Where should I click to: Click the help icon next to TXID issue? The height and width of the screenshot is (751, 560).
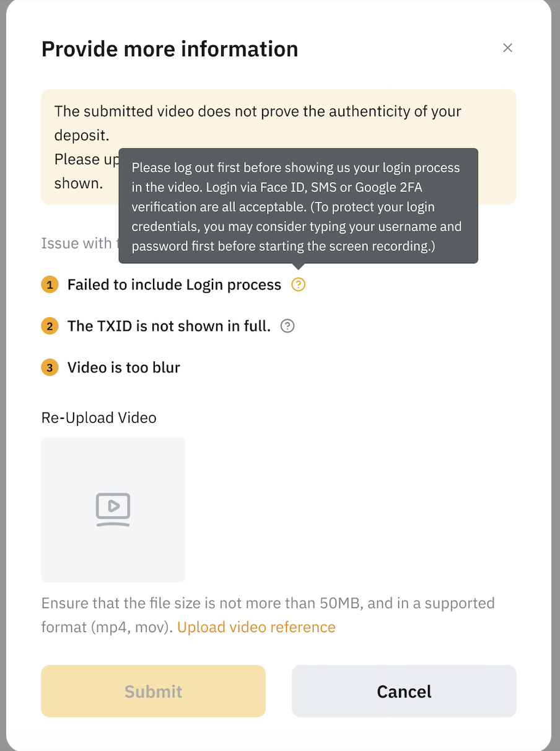(287, 326)
